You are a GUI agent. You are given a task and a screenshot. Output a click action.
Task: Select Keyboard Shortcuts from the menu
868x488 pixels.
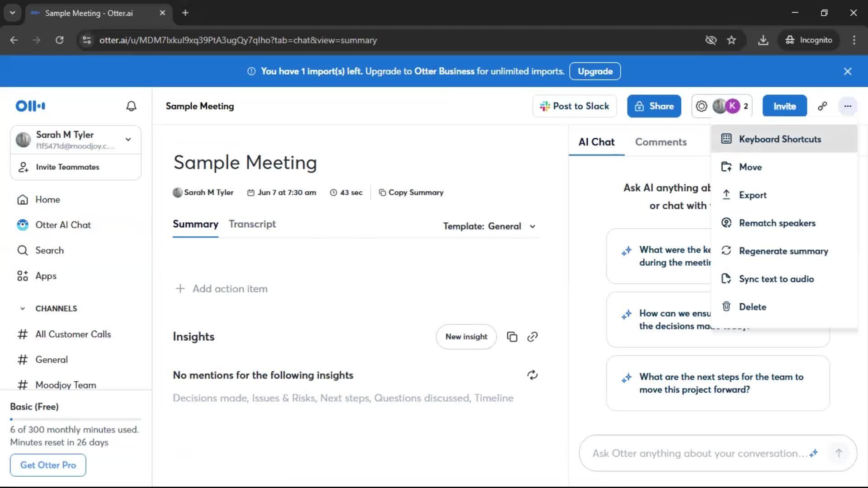tap(784, 139)
